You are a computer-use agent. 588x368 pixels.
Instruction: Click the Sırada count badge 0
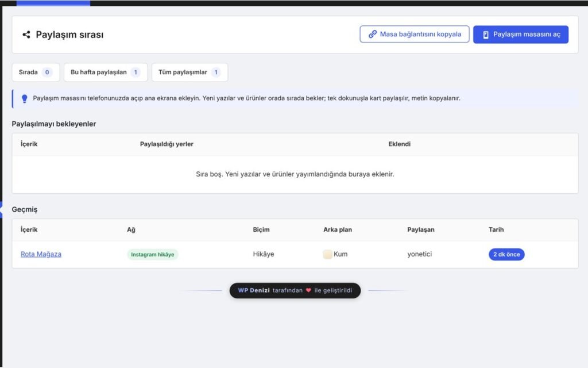point(47,72)
